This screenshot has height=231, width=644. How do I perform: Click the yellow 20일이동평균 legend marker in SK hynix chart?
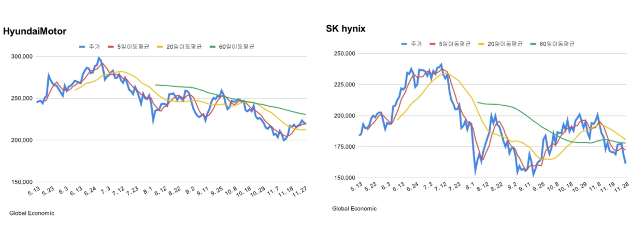[482, 44]
